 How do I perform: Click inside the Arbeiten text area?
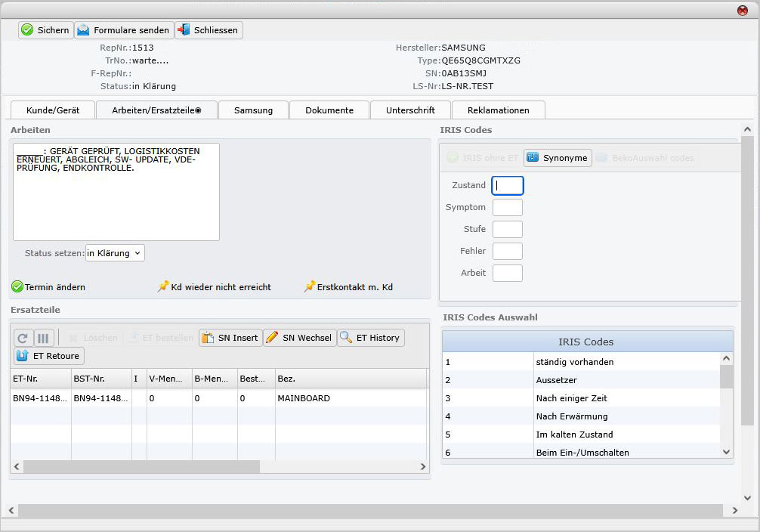point(116,191)
